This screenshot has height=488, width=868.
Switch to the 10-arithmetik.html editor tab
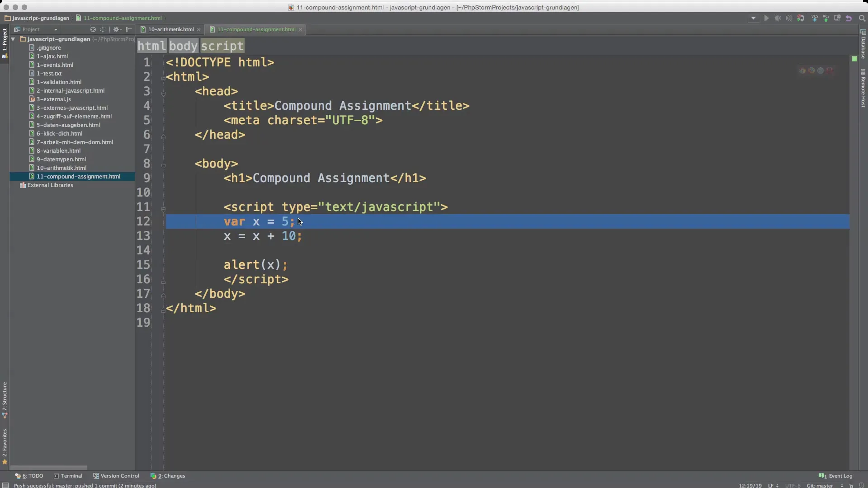[x=170, y=29]
